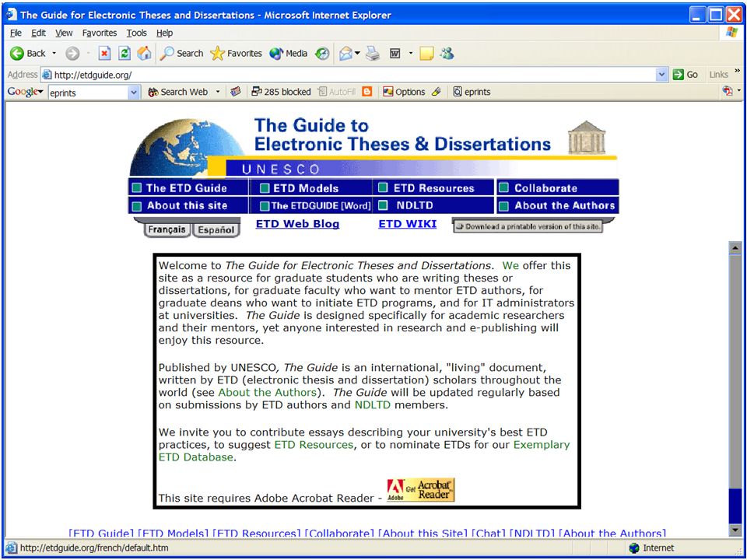747x560 pixels.
Task: Open ETD Models navigation button
Action: (310, 188)
